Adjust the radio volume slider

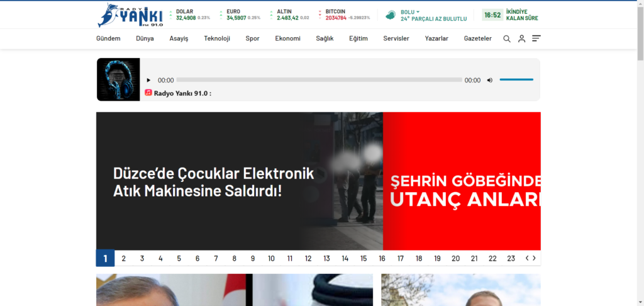click(516, 80)
